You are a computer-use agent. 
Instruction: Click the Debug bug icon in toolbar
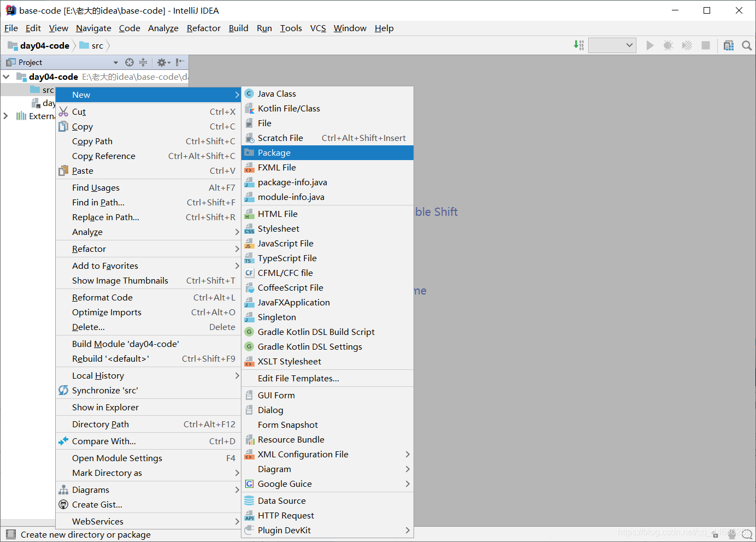[x=668, y=45]
